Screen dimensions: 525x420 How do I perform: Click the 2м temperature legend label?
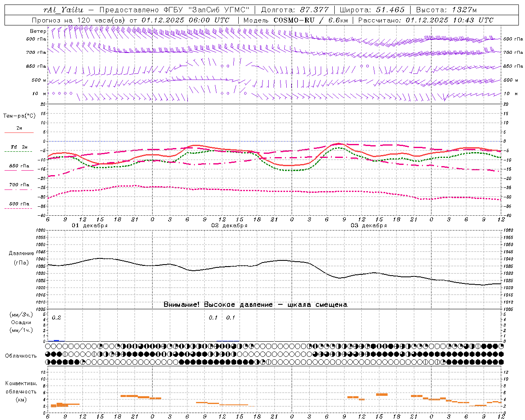tap(19, 128)
